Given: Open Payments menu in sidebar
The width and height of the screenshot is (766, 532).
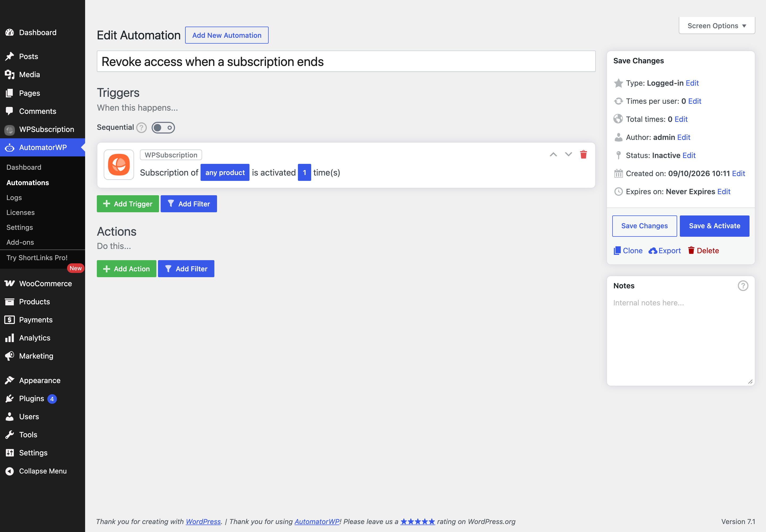Looking at the screenshot, I should (42, 320).
